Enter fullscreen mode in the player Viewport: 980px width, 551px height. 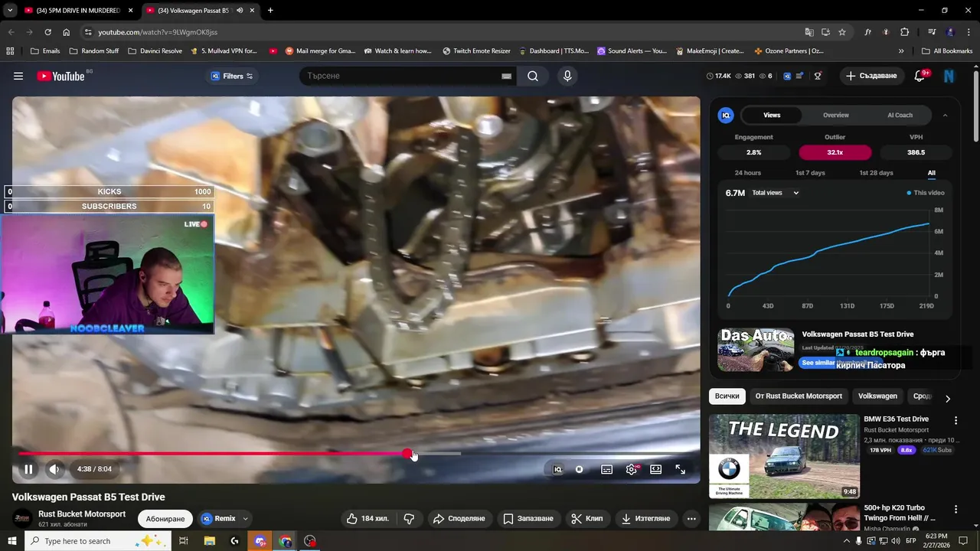[680, 469]
